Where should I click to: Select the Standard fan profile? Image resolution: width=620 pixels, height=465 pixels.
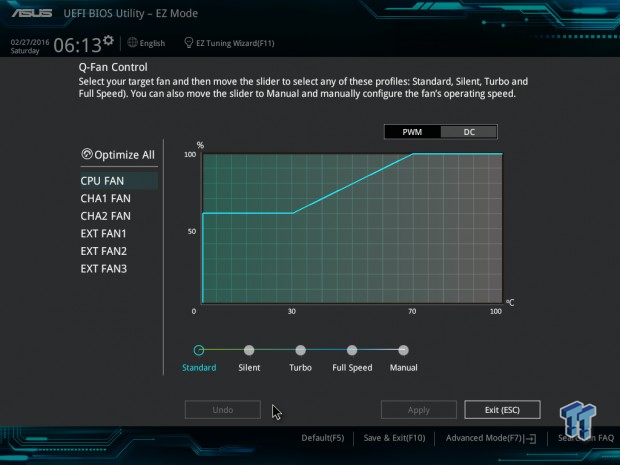click(199, 350)
